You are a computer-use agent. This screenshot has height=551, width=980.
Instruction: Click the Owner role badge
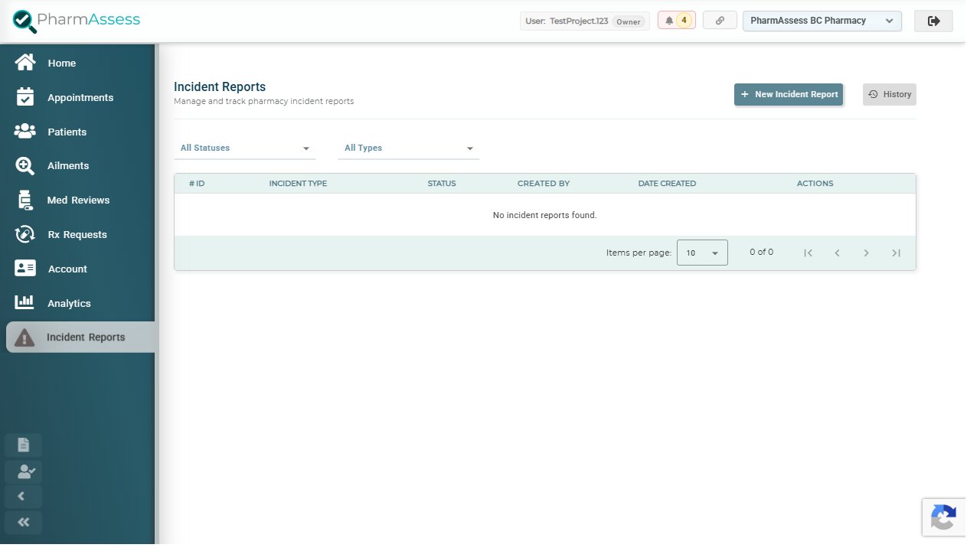(629, 21)
